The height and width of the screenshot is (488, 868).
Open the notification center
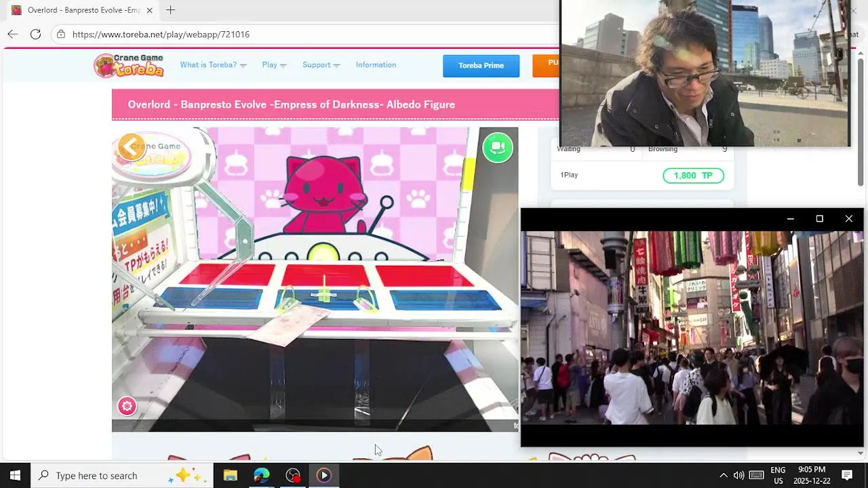point(847,475)
